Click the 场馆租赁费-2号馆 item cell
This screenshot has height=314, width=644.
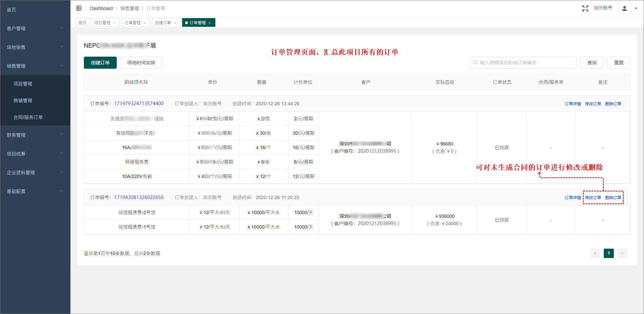point(137,212)
